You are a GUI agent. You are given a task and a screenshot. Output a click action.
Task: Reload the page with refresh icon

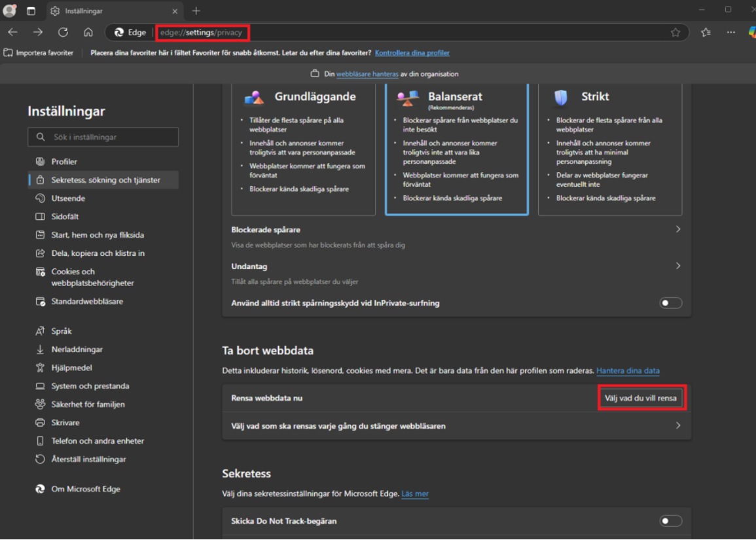click(63, 32)
